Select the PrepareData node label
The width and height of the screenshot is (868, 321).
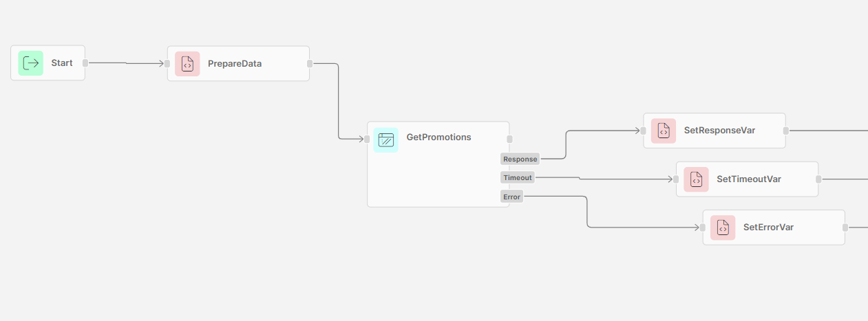pos(235,64)
